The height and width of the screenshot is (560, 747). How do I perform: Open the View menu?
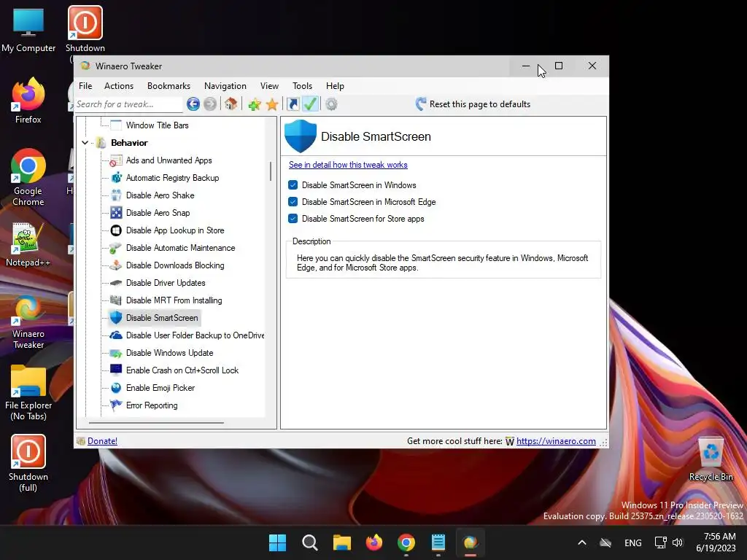click(x=269, y=86)
